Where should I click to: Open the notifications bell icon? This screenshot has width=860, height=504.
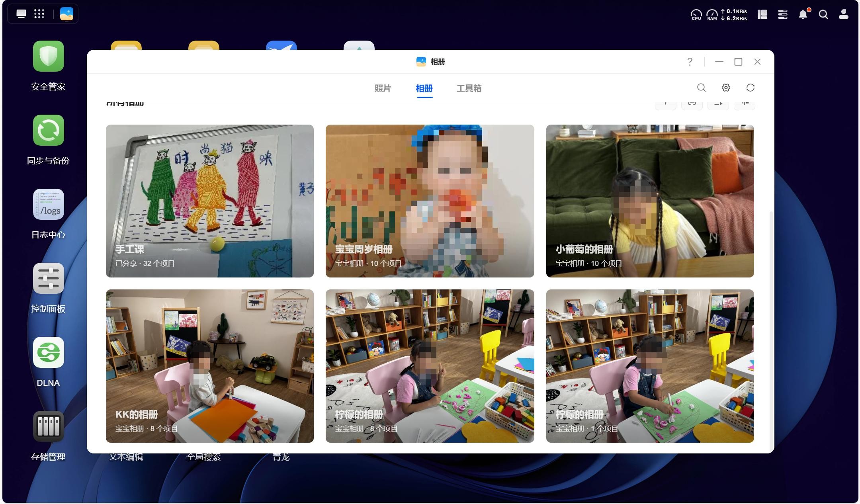(803, 15)
